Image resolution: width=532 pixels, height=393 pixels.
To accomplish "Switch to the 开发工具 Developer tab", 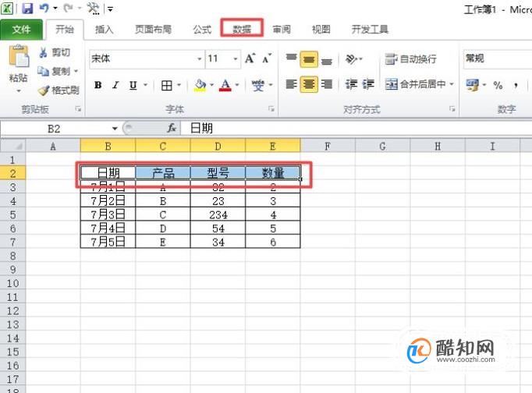I will coord(370,30).
